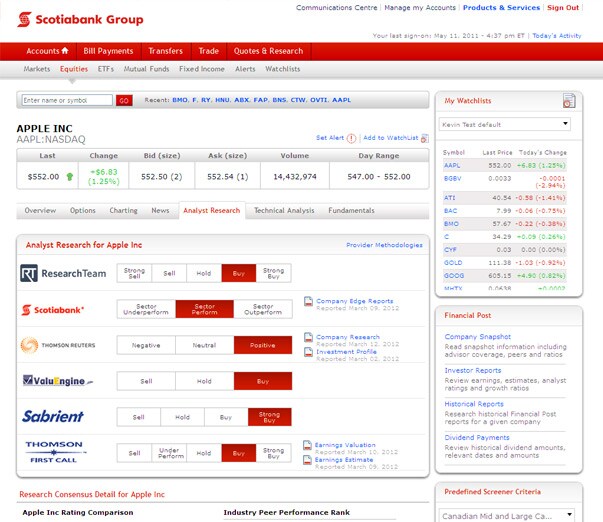Open the Company Edge Reports document icon

click(x=309, y=301)
